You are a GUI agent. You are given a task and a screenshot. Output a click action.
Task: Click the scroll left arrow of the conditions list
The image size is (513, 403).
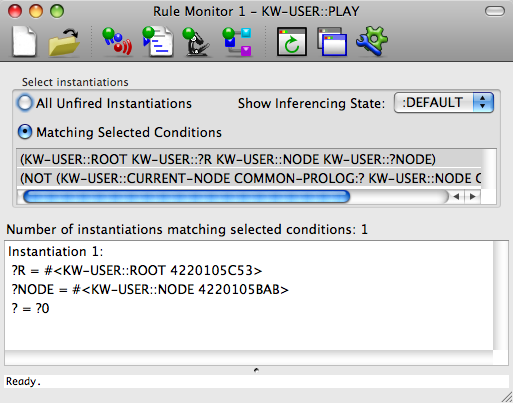click(x=457, y=197)
